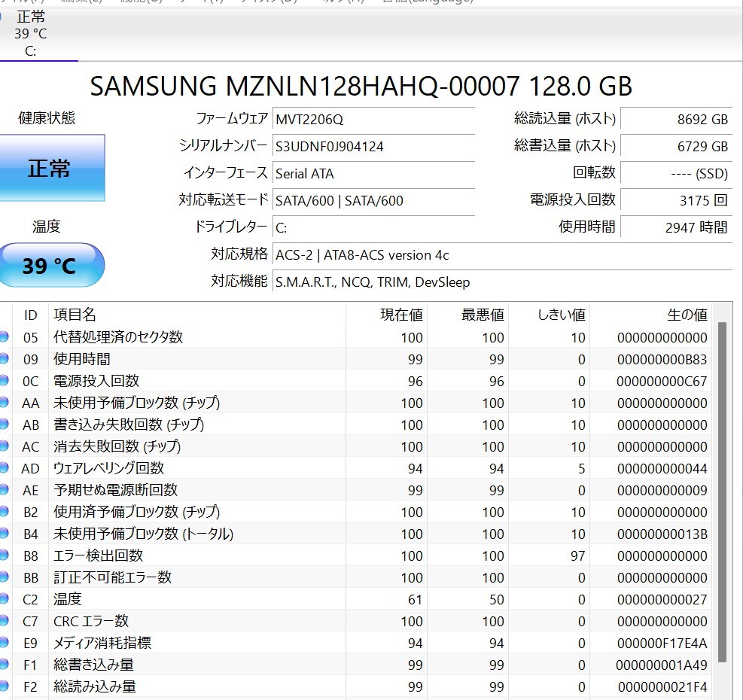743x700 pixels.
Task: Click the 生の値 column header
Action: point(687,315)
